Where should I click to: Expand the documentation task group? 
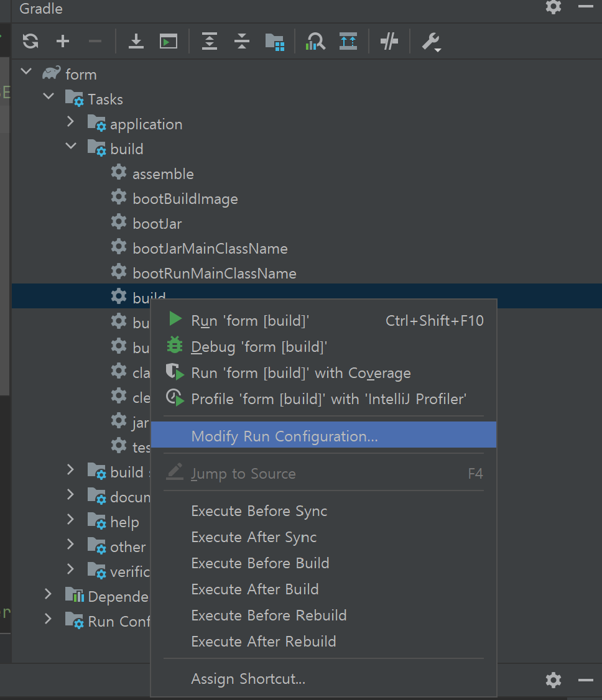tap(70, 494)
